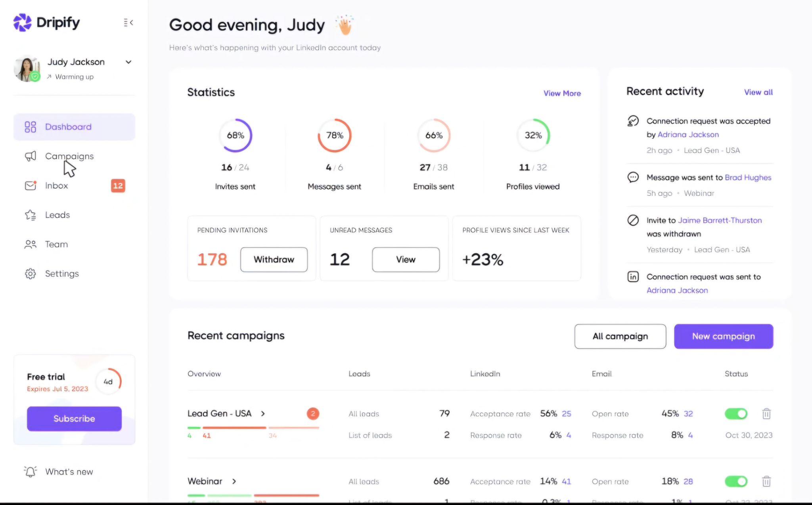Click the Open rate 45% value
Image resolution: width=812 pixels, height=505 pixels.
click(670, 413)
